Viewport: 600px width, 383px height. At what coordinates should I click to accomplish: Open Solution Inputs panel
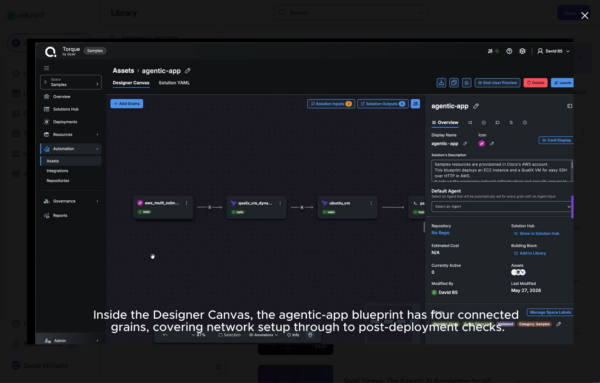coord(331,104)
